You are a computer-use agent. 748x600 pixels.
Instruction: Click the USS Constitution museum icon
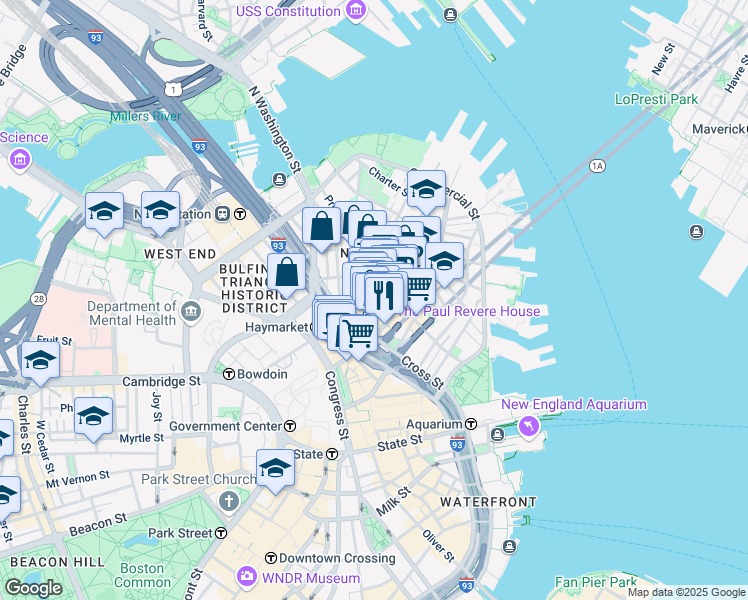point(356,10)
